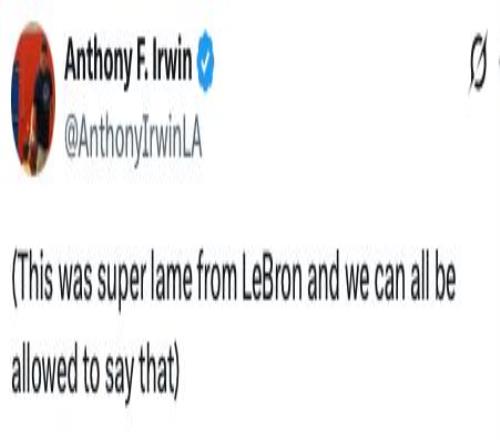This screenshot has height=440, width=500.
Task: Click the word LeBron in the tweet
Action: tap(272, 279)
